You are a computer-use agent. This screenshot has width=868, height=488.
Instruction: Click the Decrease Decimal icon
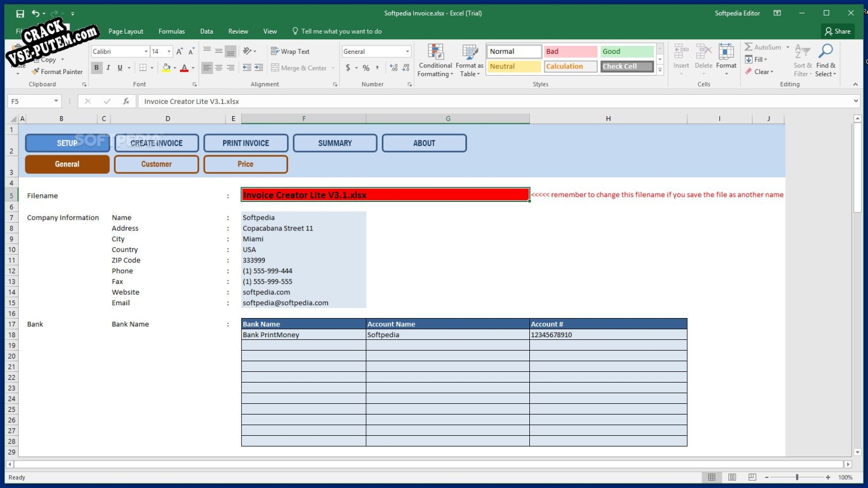point(406,68)
